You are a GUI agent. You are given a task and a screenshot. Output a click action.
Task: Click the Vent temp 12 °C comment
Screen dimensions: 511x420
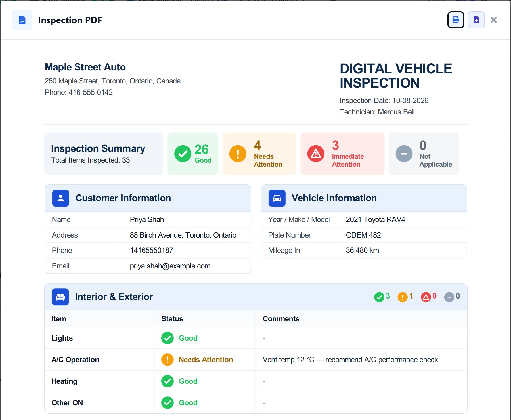coord(350,360)
